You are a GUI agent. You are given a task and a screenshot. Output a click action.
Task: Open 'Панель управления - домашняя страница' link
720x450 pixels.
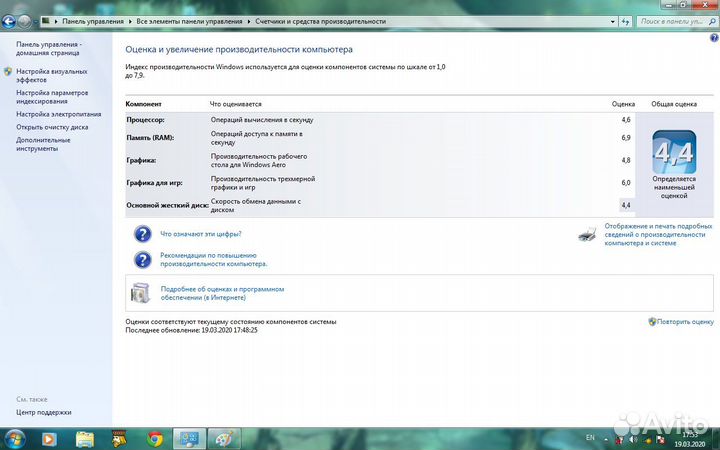click(49, 49)
